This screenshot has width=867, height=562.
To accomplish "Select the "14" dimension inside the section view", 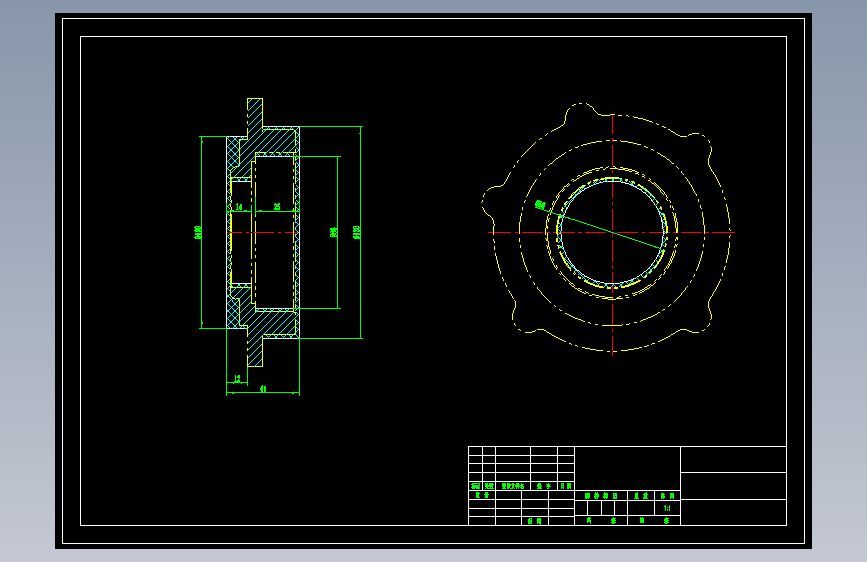I will pos(239,206).
